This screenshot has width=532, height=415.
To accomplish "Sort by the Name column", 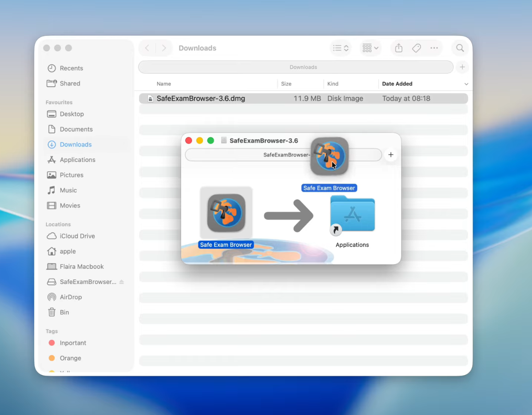I will [x=164, y=84].
